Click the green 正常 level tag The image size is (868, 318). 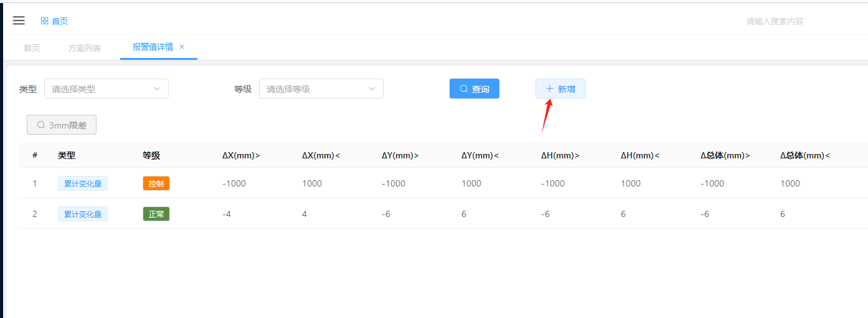tap(156, 214)
